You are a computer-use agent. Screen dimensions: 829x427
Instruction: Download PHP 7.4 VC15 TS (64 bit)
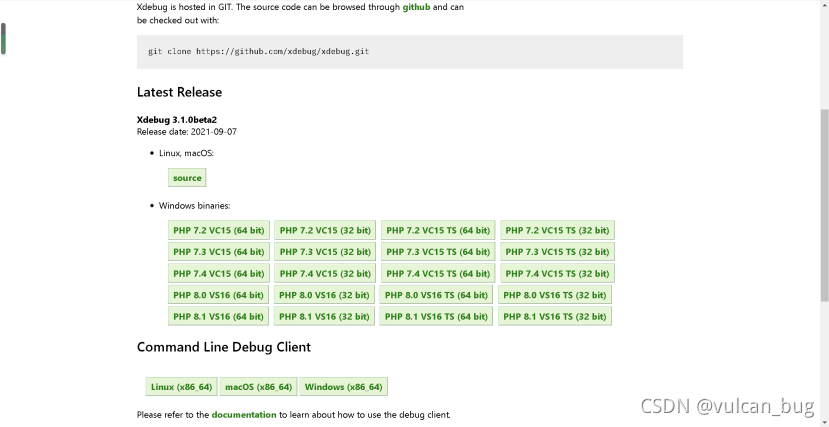pyautogui.click(x=438, y=273)
